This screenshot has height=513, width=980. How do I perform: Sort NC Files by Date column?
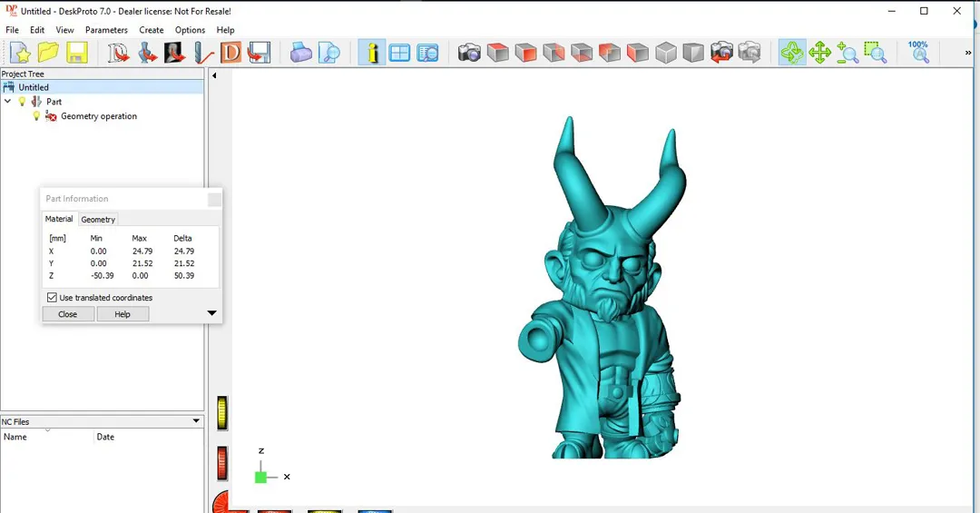click(x=149, y=437)
